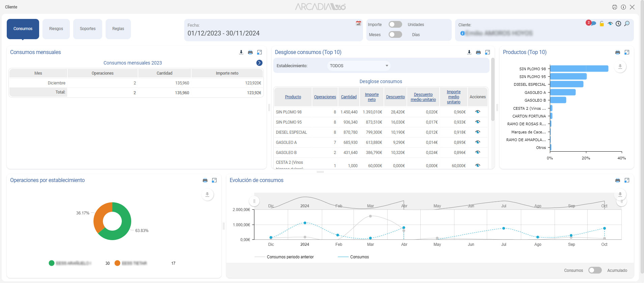
Task: View details of SIN PLOMO 98 row
Action: pos(477,112)
